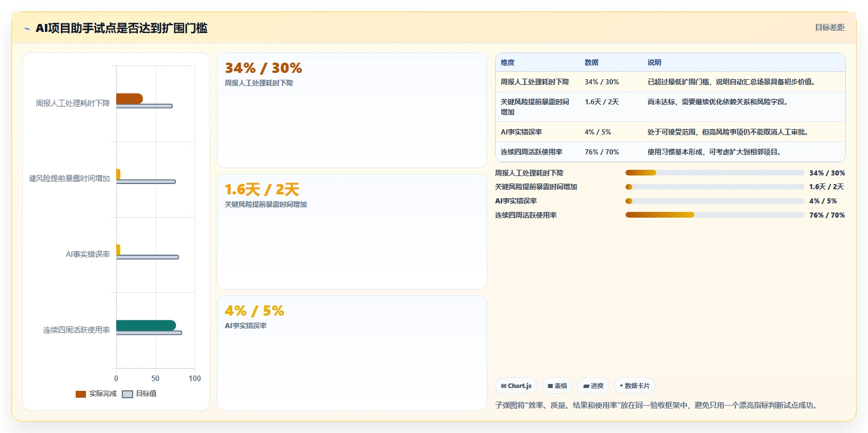Viewport: 868px width, 433px height.
Task: Click table cell 连续四周活跃使用率 in 维度 column
Action: point(532,152)
